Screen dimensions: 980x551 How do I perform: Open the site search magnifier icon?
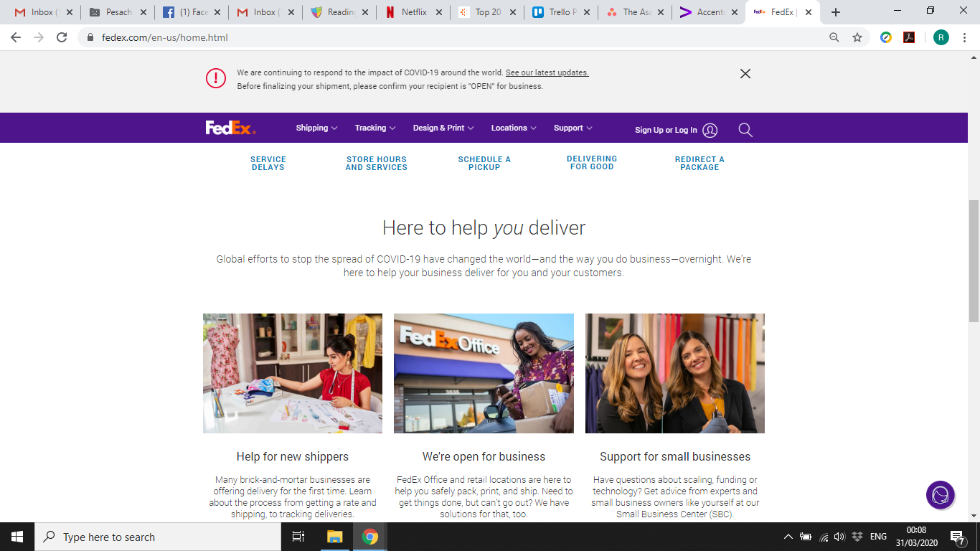[x=745, y=130]
